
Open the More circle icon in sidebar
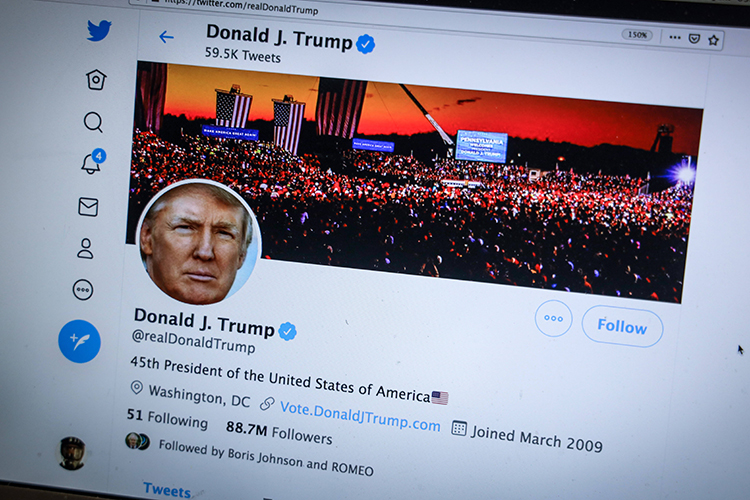point(83,289)
